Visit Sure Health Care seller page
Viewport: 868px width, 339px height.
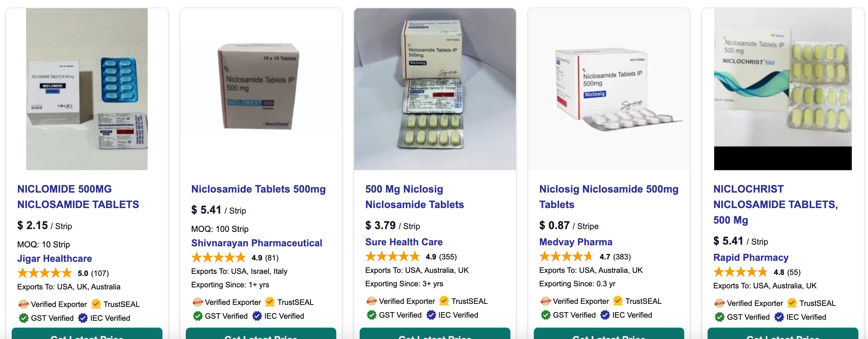404,242
